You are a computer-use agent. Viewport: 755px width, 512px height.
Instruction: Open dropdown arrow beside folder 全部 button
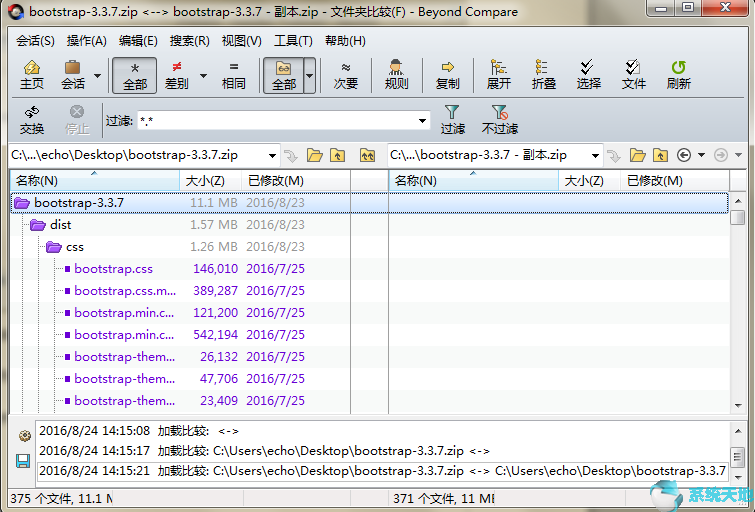pyautogui.click(x=310, y=76)
